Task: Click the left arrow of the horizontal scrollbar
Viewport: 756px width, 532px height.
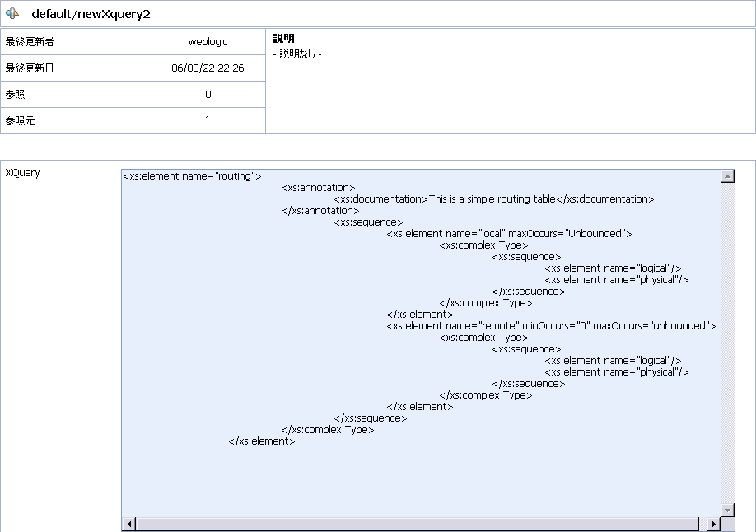Action: coord(128,523)
